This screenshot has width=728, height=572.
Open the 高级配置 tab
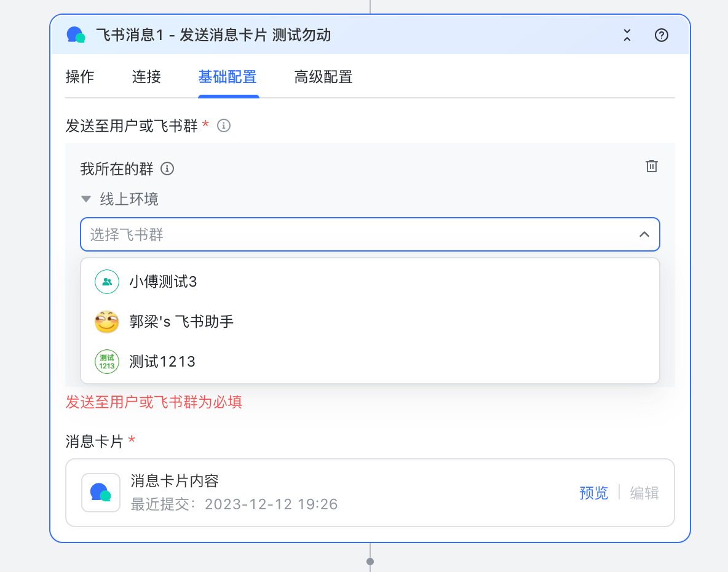click(x=323, y=77)
